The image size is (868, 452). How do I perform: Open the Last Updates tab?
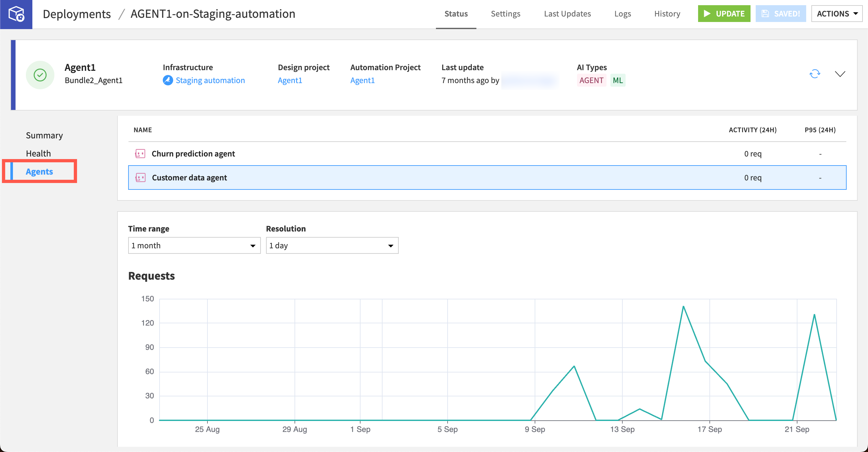[567, 14]
